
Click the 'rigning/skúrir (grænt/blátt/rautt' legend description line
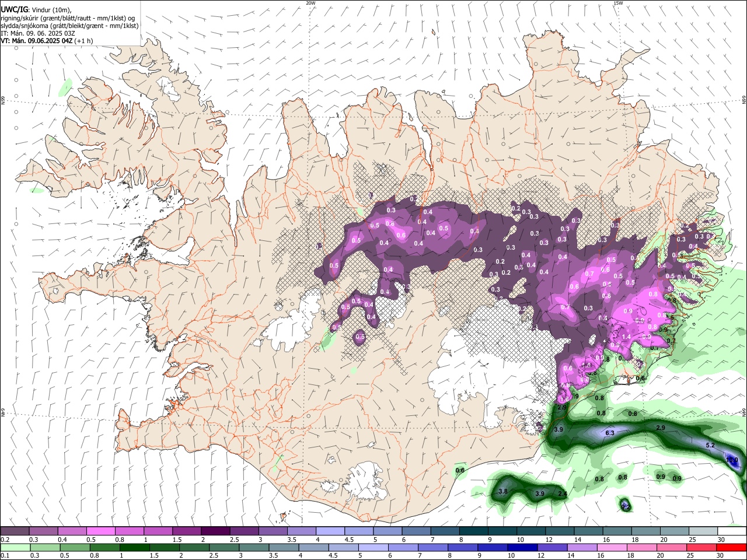[x=69, y=17]
